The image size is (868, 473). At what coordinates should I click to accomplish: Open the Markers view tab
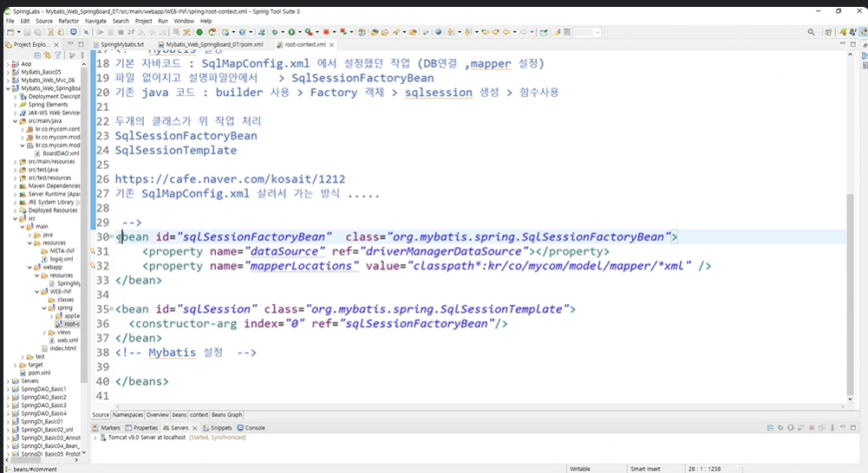click(107, 428)
